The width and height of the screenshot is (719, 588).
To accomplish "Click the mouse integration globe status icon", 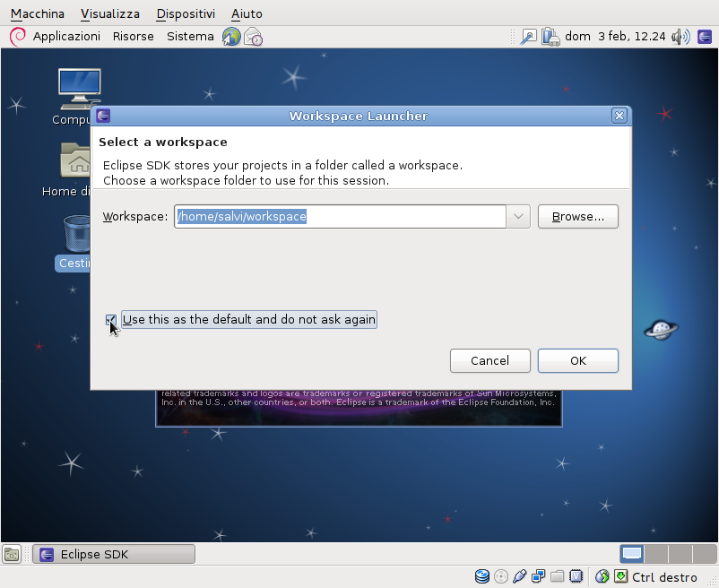I will click(602, 576).
